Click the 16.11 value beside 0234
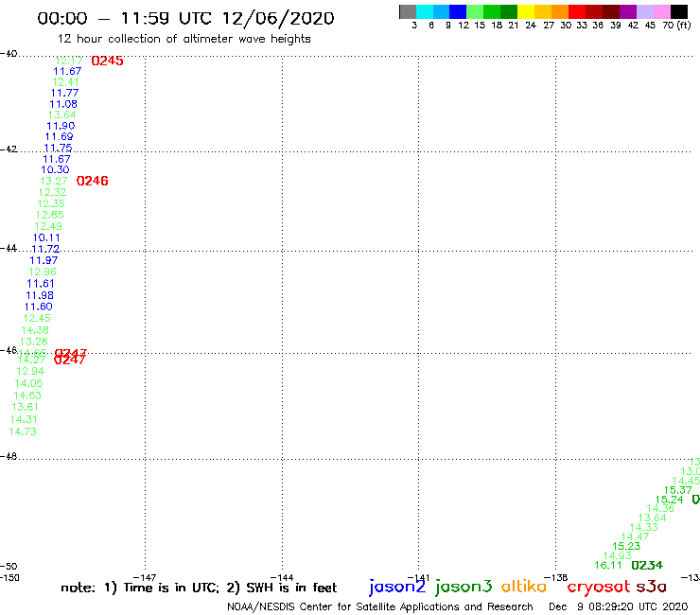The width and height of the screenshot is (700, 615). pyautogui.click(x=608, y=566)
